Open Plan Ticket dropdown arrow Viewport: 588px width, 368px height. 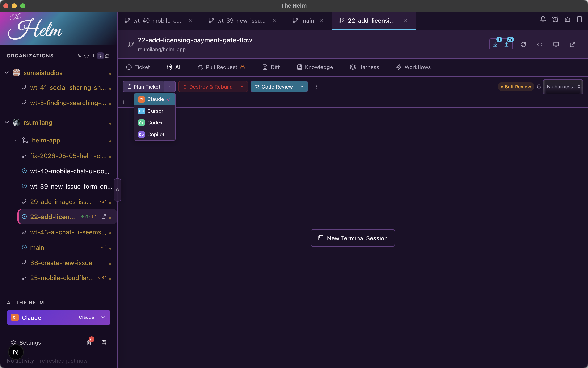(169, 87)
